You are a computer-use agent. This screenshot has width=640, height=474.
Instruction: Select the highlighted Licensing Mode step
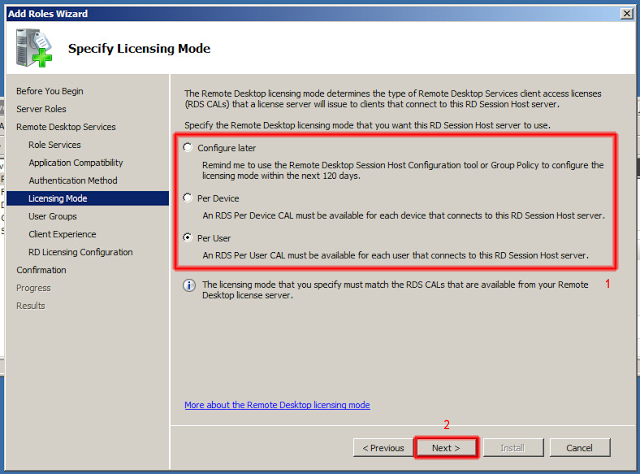point(88,198)
